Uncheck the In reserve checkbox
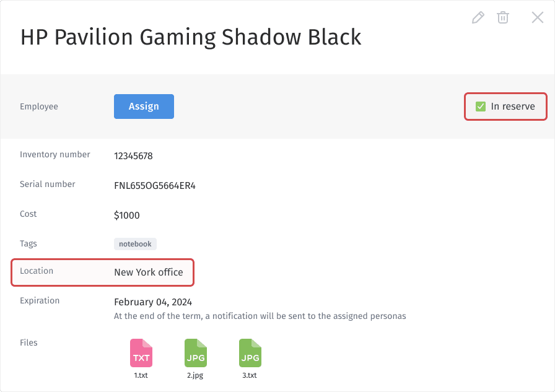The width and height of the screenshot is (555, 392). tap(481, 107)
